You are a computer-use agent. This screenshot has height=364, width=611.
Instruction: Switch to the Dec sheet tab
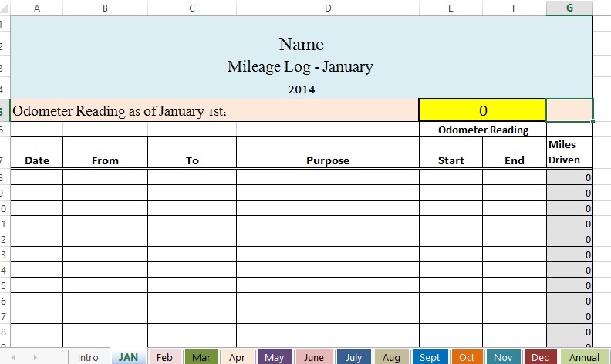click(x=540, y=357)
